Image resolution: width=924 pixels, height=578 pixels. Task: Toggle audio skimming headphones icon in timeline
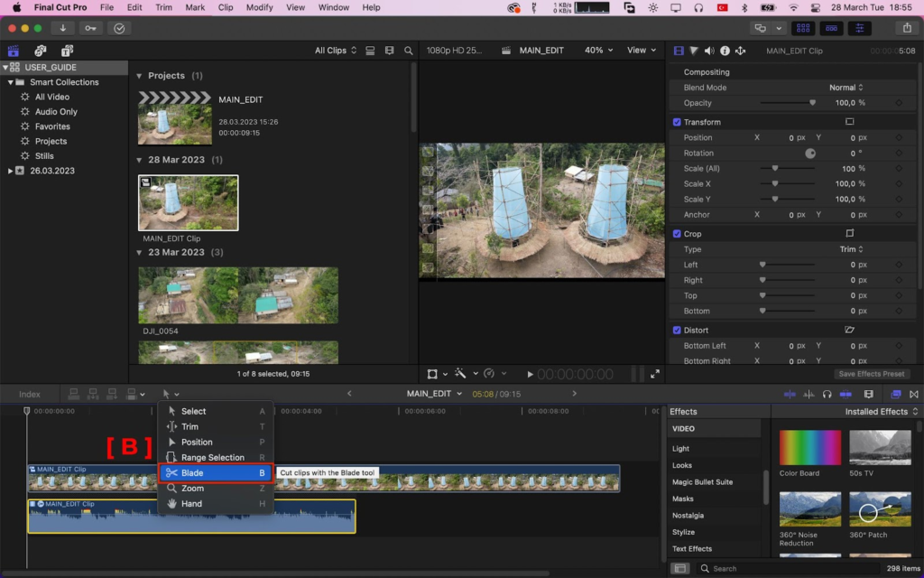pyautogui.click(x=827, y=394)
